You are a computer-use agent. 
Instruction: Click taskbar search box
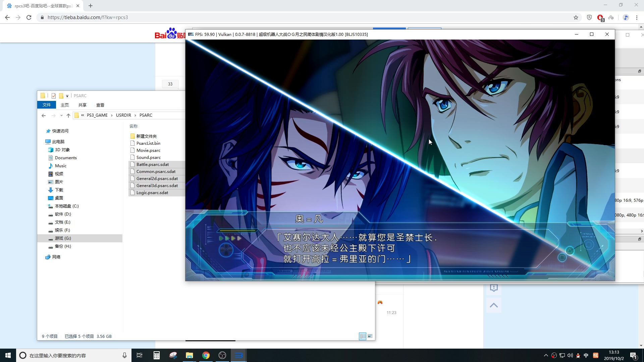(x=73, y=355)
